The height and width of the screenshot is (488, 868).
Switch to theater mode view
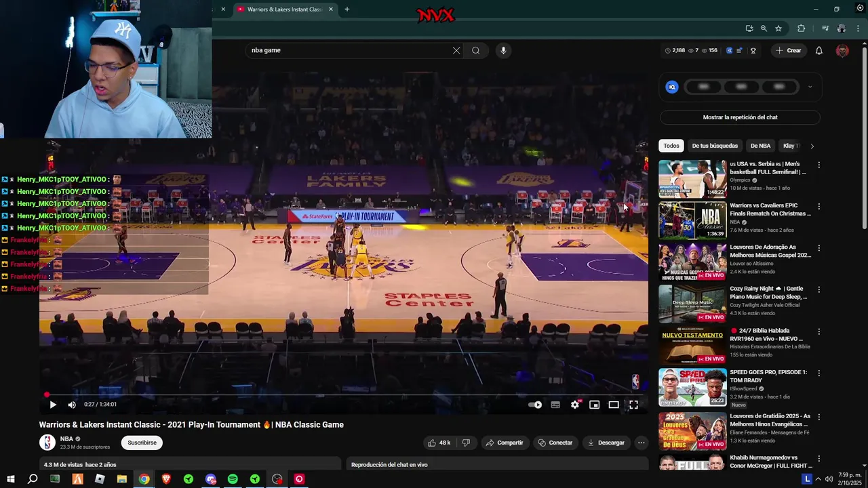pos(614,405)
